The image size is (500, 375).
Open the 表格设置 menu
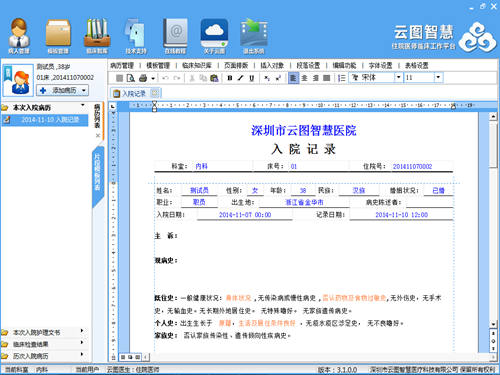(x=417, y=65)
